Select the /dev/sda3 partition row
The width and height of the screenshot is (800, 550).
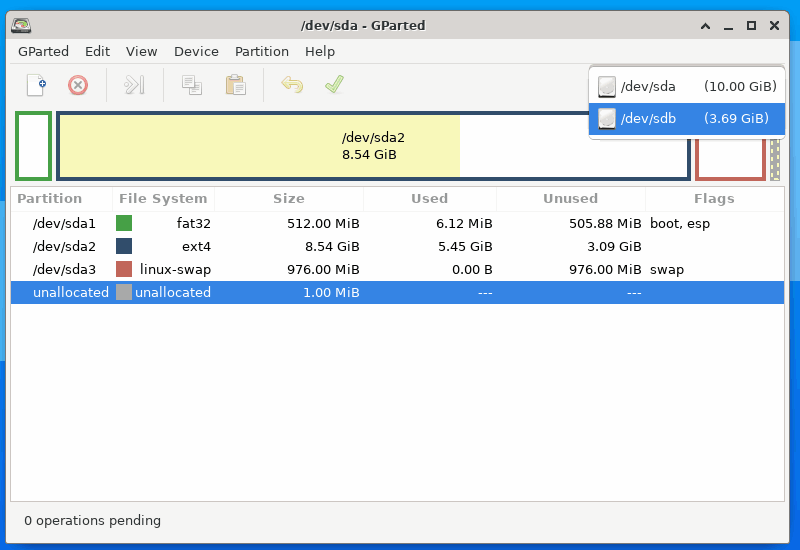click(397, 269)
